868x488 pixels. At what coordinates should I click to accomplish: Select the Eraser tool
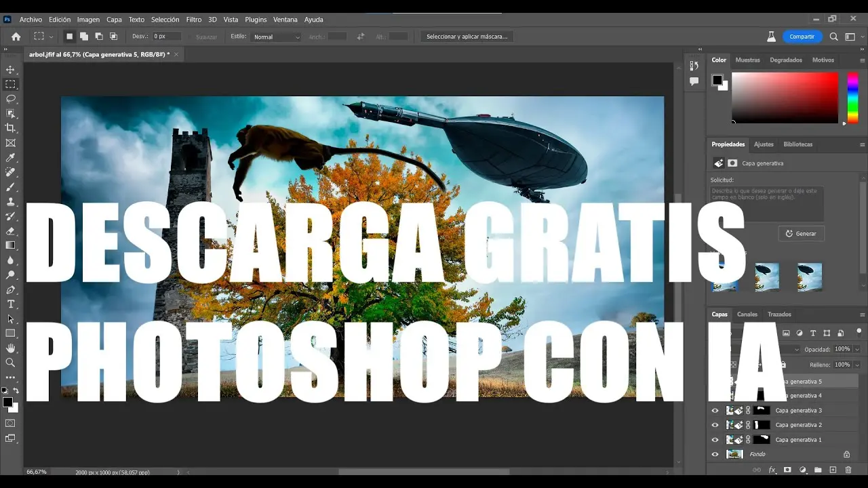10,231
